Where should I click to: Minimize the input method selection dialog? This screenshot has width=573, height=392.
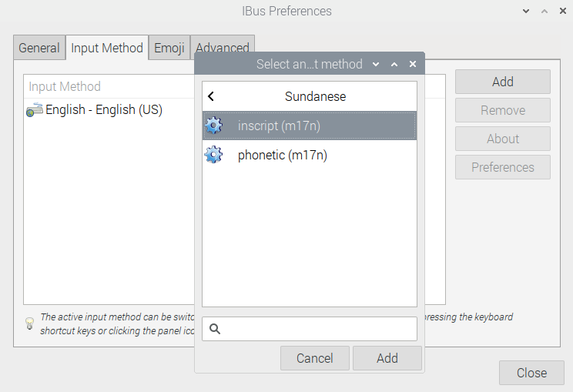coord(376,65)
